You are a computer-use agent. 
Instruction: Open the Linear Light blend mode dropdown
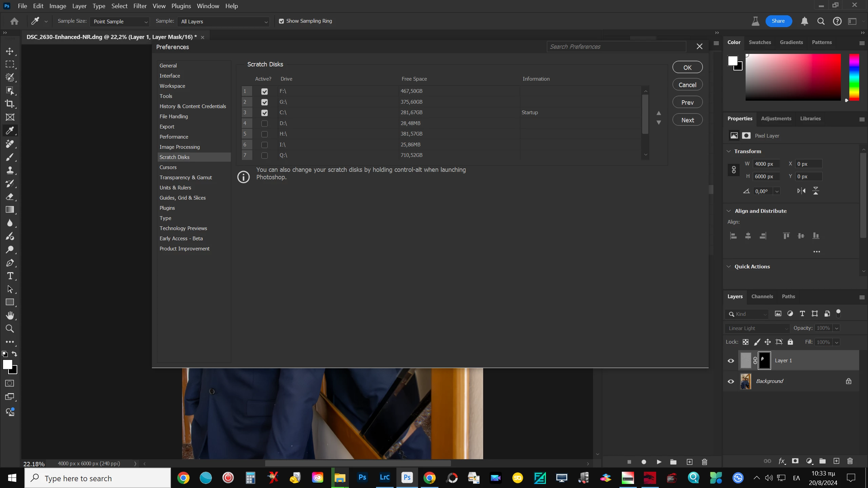point(757,328)
